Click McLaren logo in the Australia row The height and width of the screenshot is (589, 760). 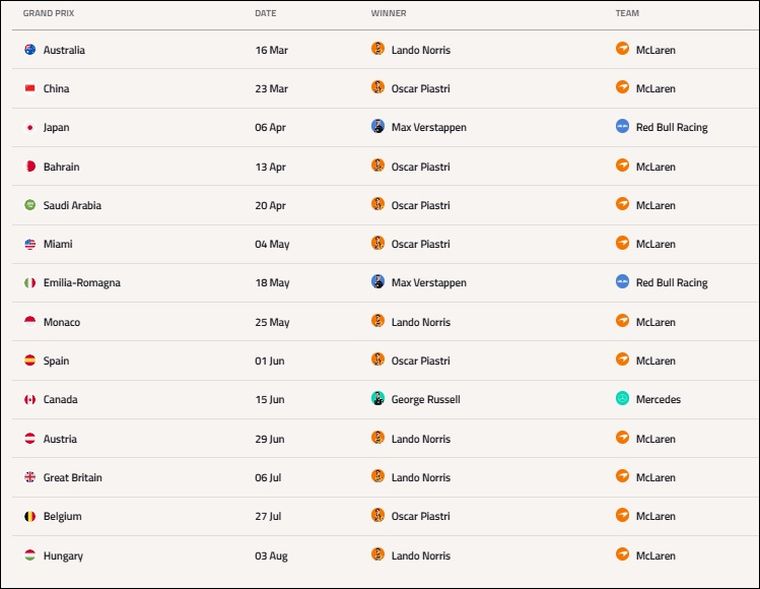[623, 49]
